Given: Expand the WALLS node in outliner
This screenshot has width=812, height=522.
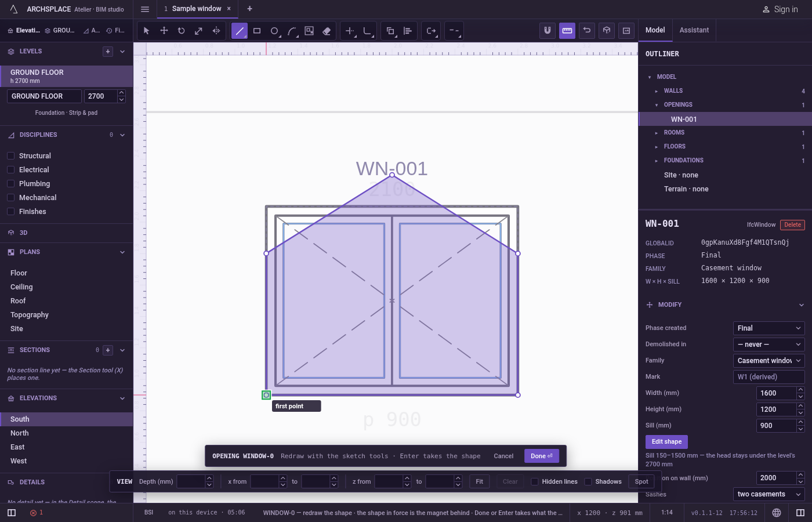Looking at the screenshot, I should pyautogui.click(x=657, y=91).
